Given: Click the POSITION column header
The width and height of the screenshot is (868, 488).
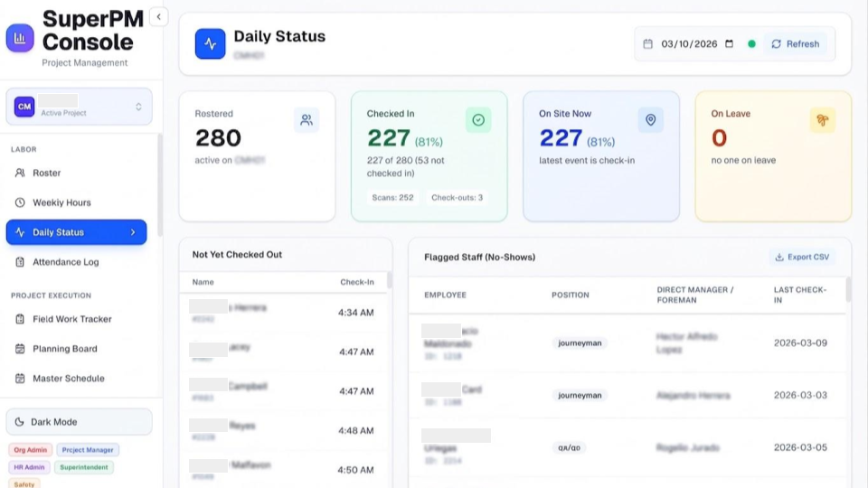Looking at the screenshot, I should pyautogui.click(x=571, y=295).
